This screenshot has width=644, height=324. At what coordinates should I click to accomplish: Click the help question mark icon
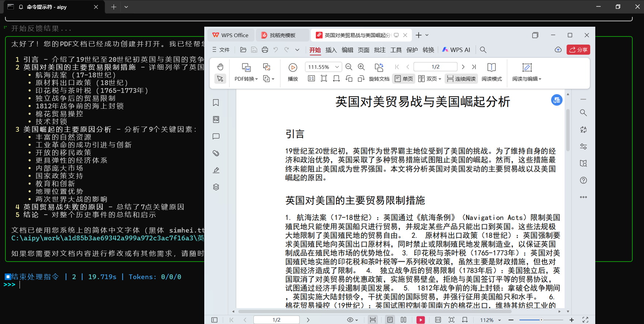pos(583,180)
